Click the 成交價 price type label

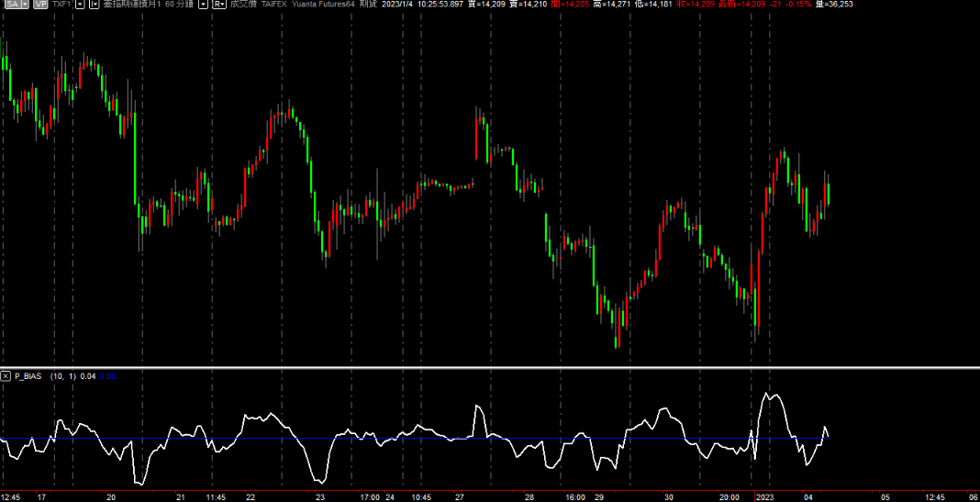coord(242,5)
